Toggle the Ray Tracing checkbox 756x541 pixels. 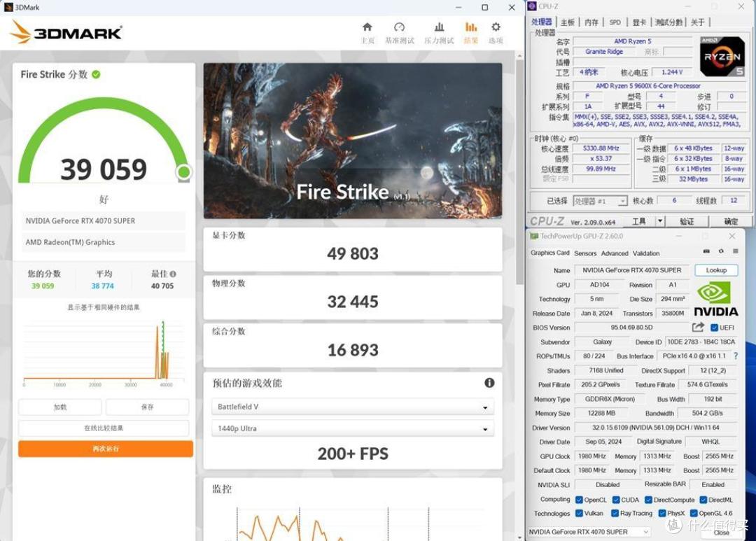[615, 514]
